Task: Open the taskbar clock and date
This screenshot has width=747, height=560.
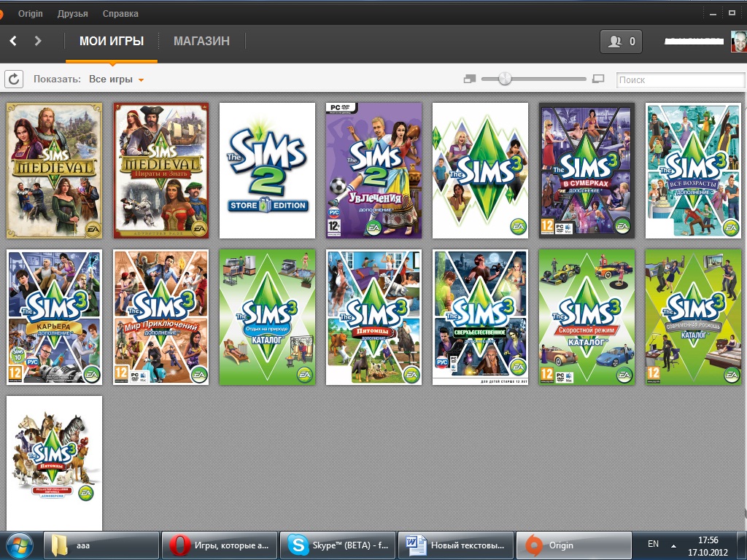Action: (708, 546)
